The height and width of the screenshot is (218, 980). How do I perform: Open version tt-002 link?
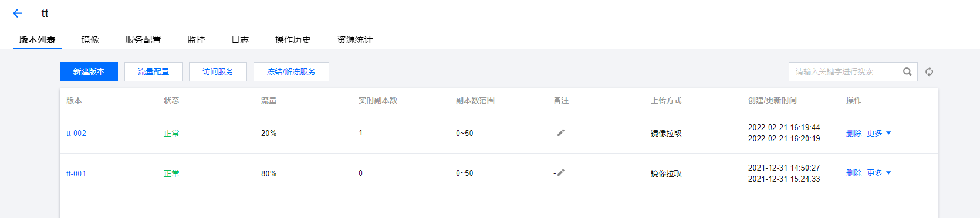76,133
